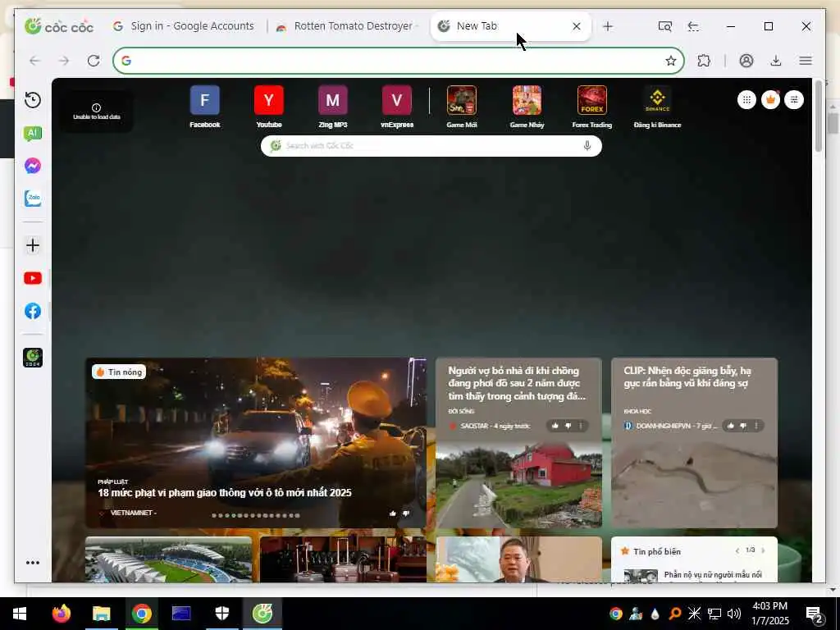840x630 pixels.
Task: Open the Youtube shortcut tile
Action: click(x=269, y=107)
